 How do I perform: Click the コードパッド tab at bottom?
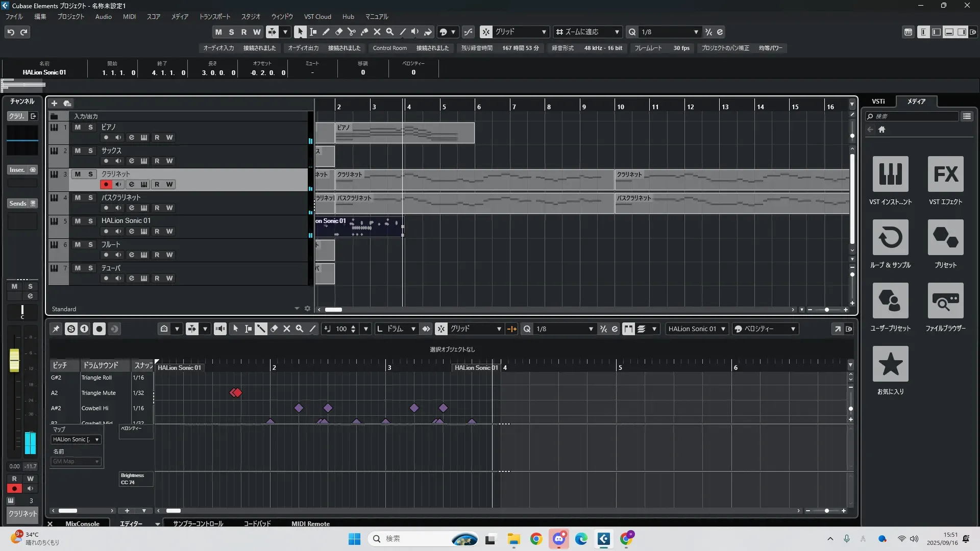click(257, 523)
